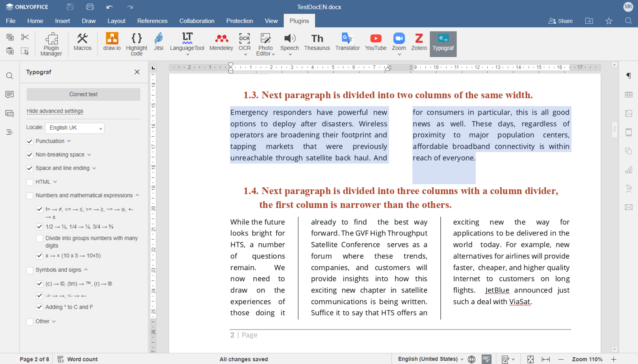638x364 pixels.
Task: Switch to the References tab
Action: (152, 21)
